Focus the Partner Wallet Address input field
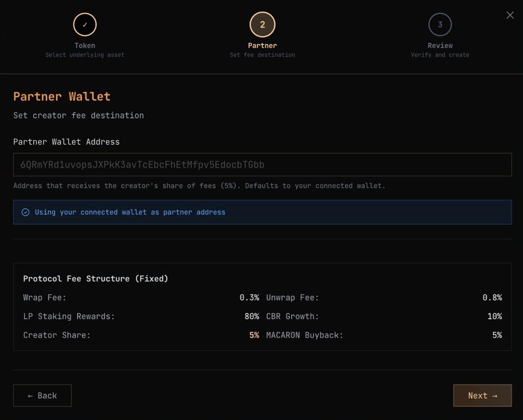 [262, 165]
